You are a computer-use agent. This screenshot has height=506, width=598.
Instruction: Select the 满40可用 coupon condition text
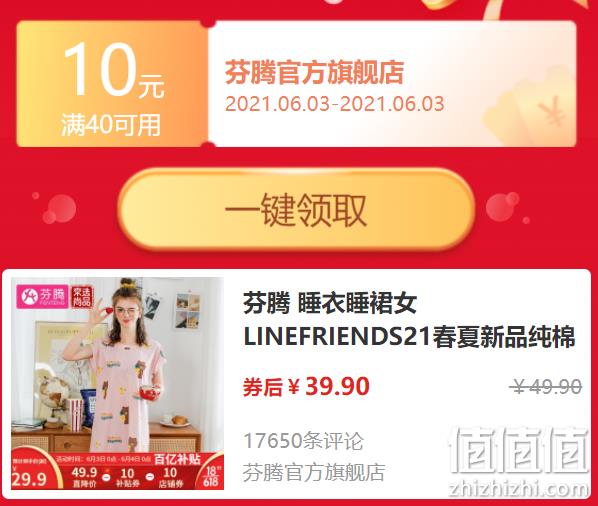pos(111,125)
